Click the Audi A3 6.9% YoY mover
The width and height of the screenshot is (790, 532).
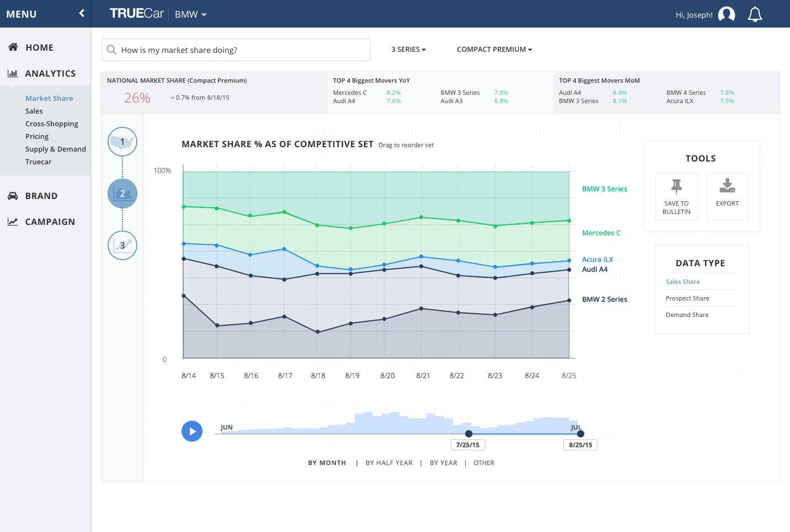tap(474, 101)
